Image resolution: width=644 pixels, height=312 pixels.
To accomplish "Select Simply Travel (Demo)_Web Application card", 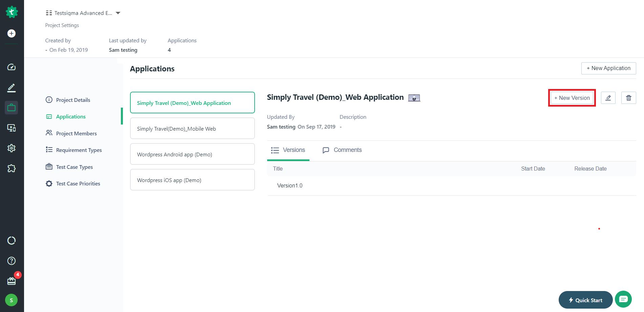I will click(192, 103).
